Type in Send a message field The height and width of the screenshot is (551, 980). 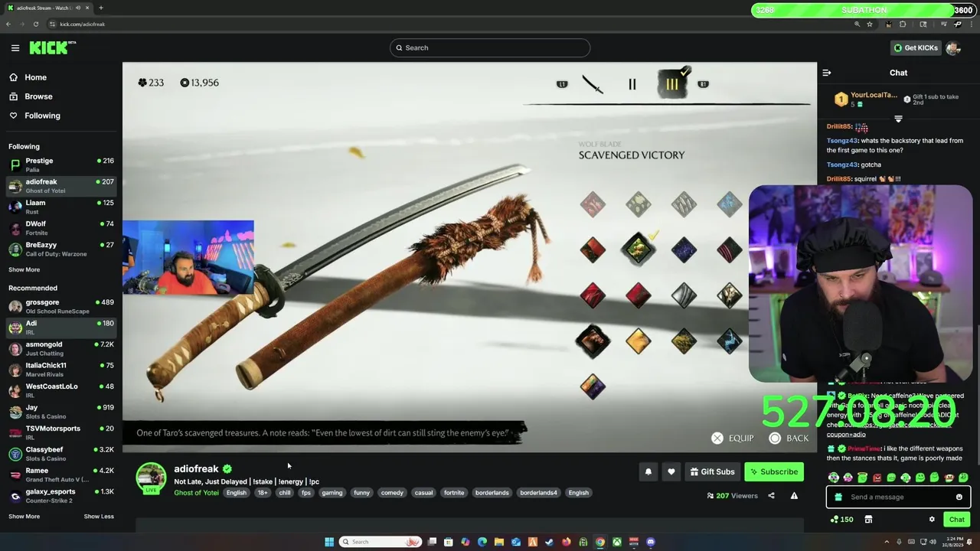897,497
